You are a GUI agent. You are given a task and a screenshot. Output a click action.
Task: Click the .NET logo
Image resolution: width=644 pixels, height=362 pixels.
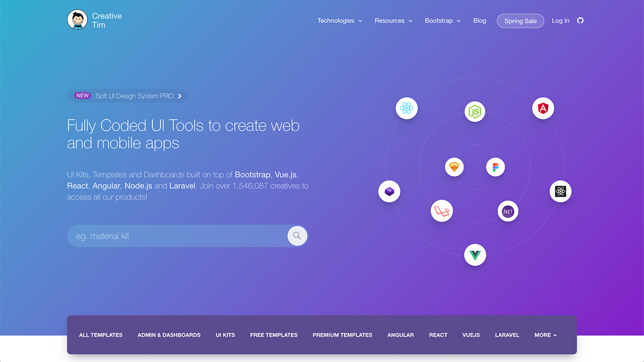point(508,212)
